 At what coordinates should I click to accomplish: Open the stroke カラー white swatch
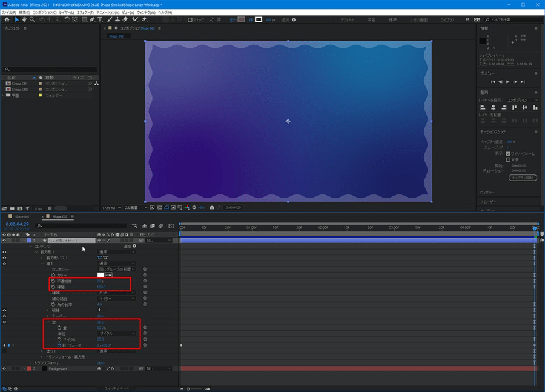101,276
